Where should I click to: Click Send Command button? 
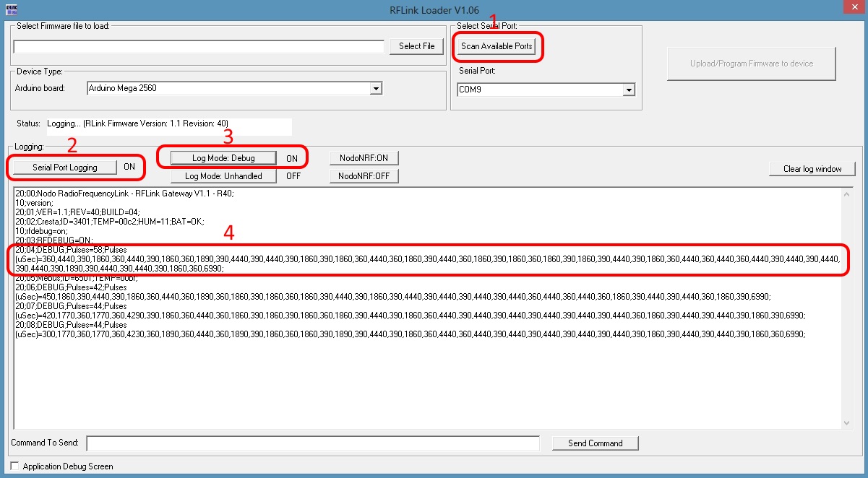click(595, 443)
